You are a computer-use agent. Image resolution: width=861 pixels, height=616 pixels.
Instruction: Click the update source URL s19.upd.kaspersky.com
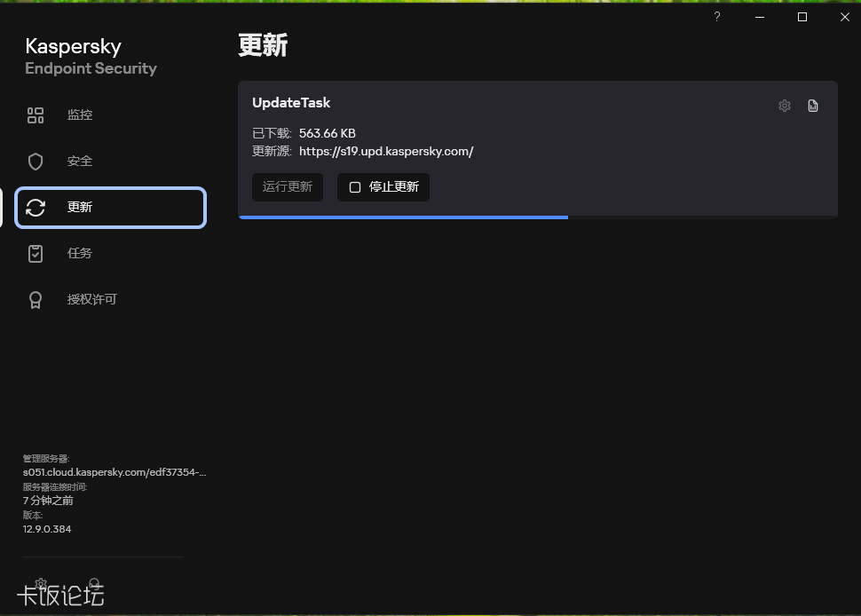pos(386,152)
